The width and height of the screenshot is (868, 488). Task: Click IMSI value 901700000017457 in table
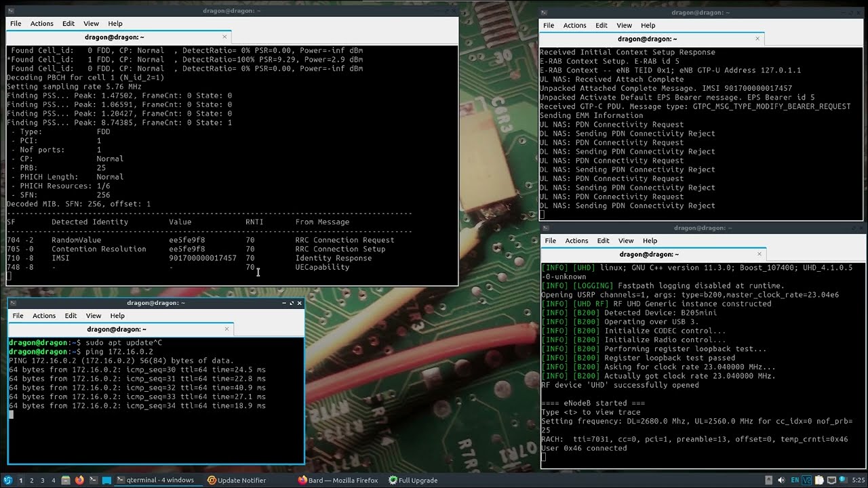(203, 258)
